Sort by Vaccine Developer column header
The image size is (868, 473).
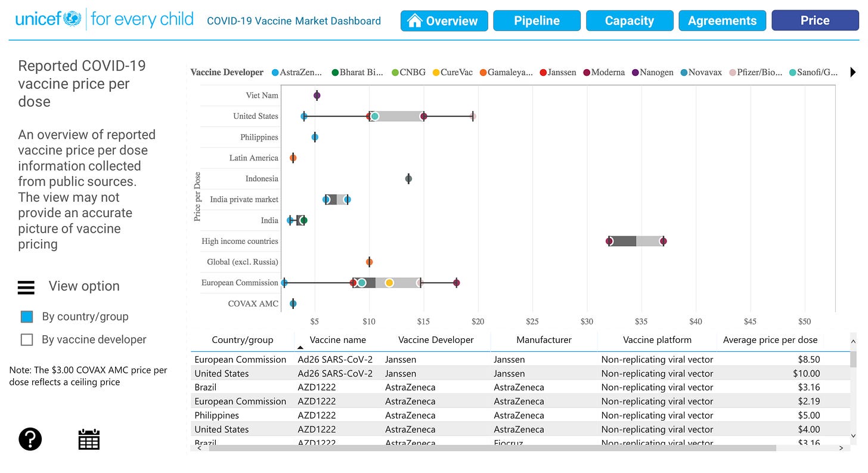click(436, 340)
